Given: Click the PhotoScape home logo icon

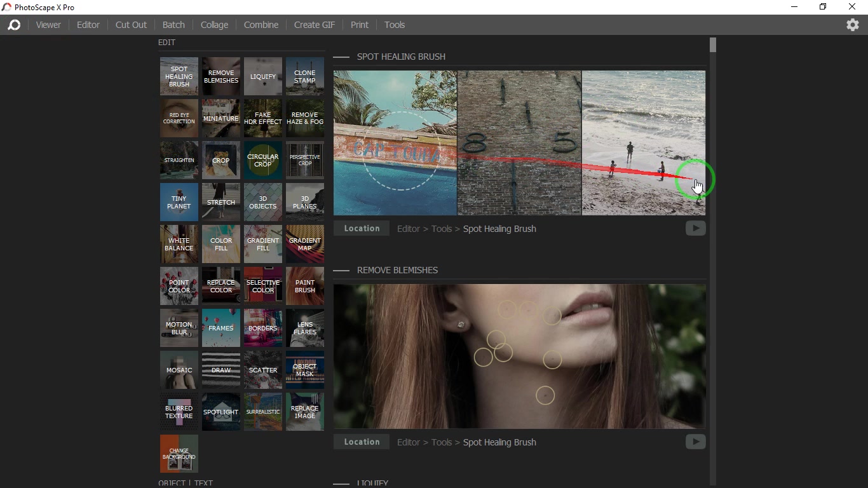Looking at the screenshot, I should click(x=14, y=25).
